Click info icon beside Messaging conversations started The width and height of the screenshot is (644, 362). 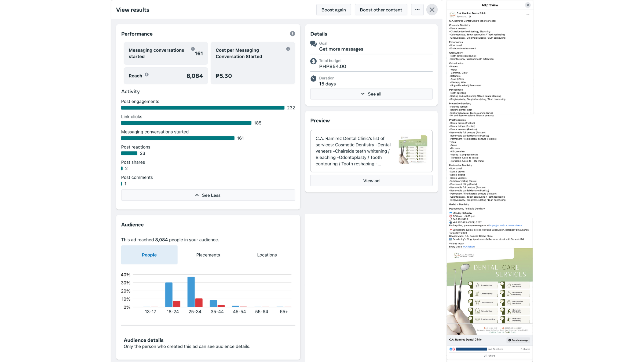point(193,49)
